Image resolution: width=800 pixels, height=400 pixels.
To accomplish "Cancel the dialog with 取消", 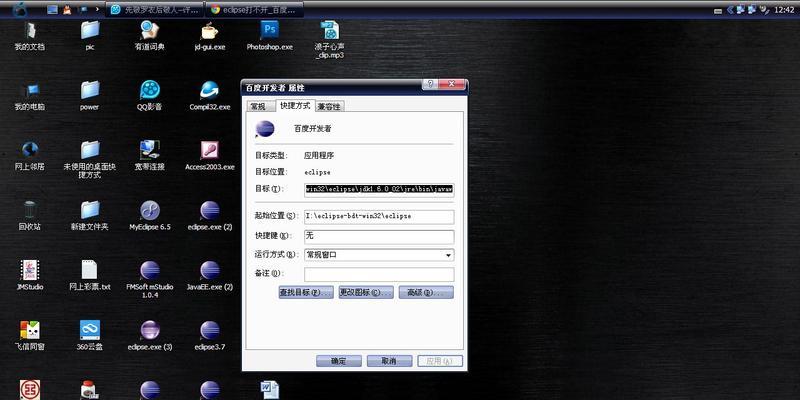I will pyautogui.click(x=389, y=361).
